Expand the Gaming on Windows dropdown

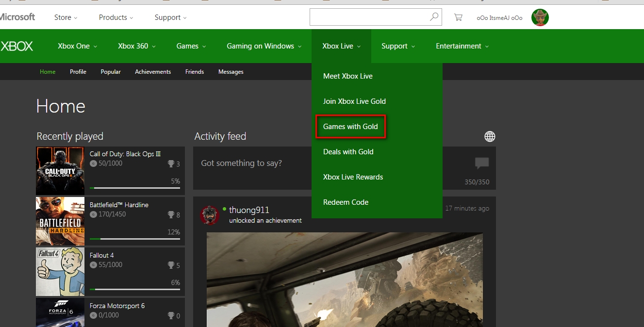pos(264,46)
